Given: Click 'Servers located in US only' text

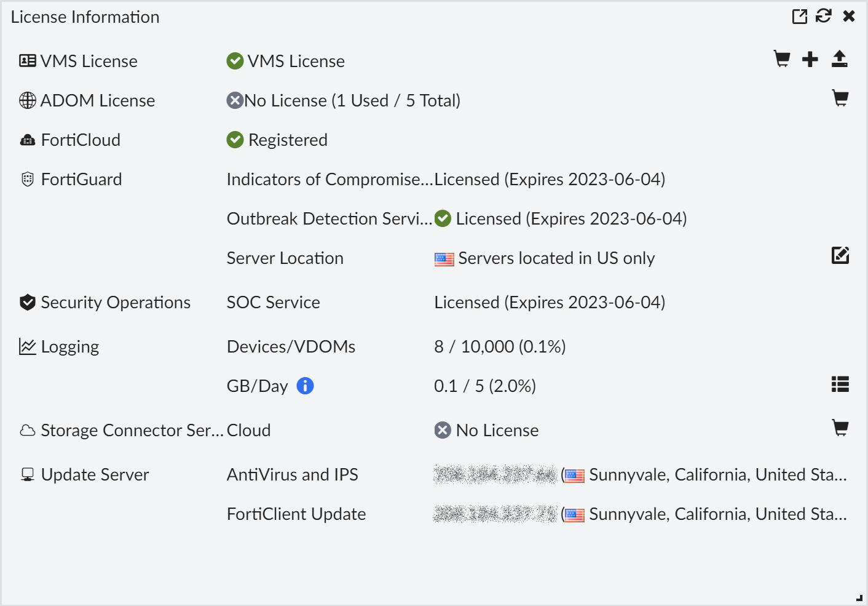Looking at the screenshot, I should click(x=556, y=258).
